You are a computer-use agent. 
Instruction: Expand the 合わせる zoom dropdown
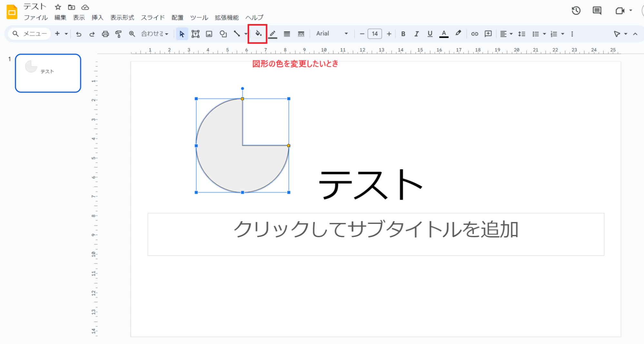tap(155, 34)
